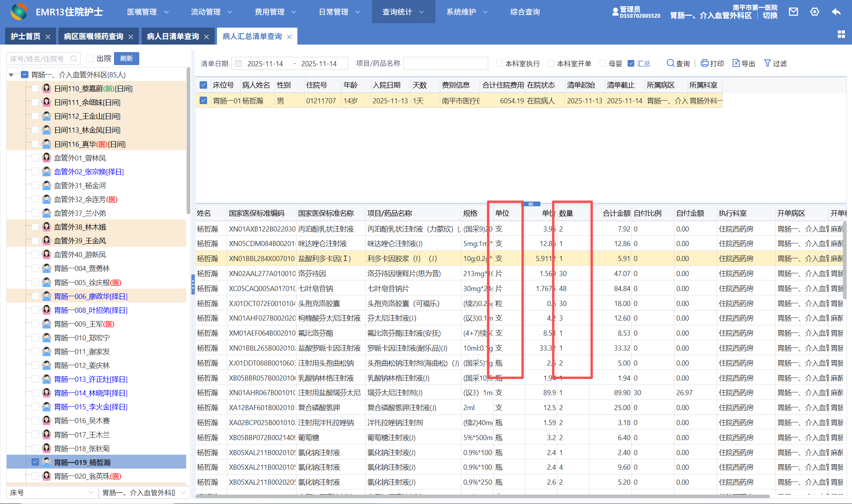The width and height of the screenshot is (852, 504).
Task: Toggle the 汇总 checkbox
Action: [x=631, y=63]
